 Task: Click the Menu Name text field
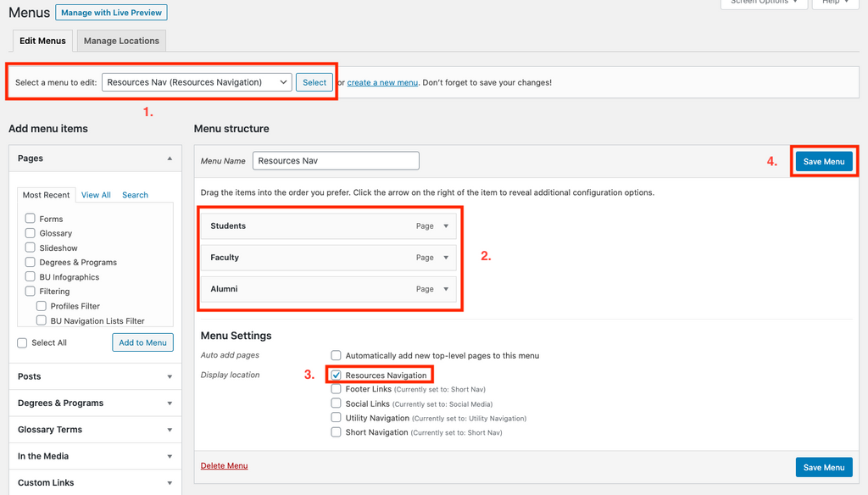pos(336,160)
